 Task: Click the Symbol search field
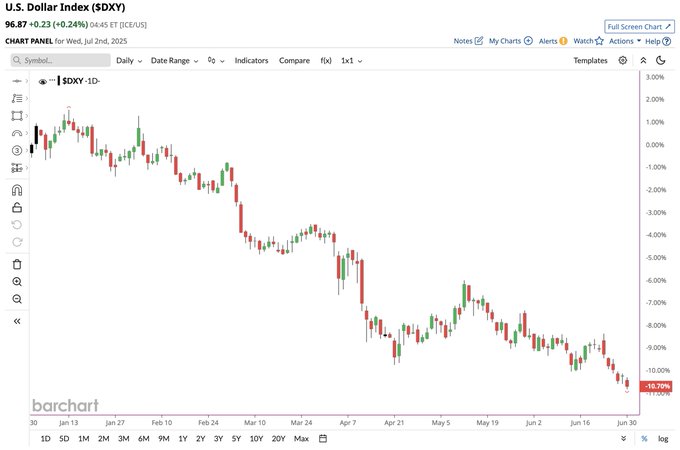click(60, 60)
